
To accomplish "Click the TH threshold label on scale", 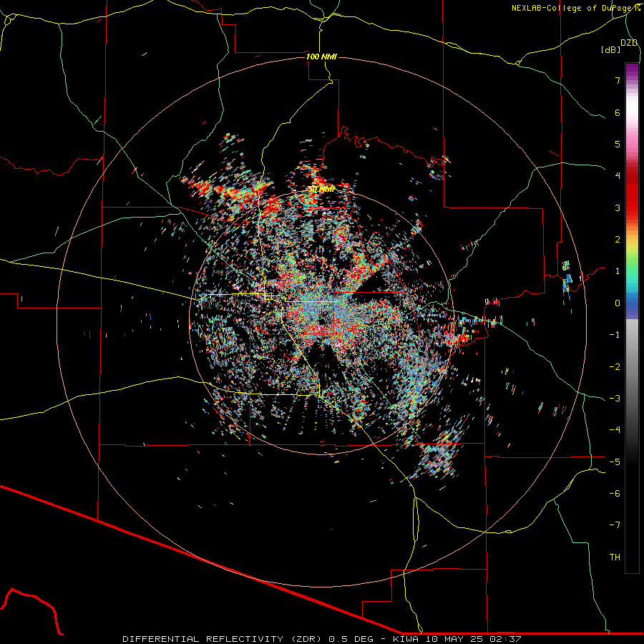I will coord(615,557).
